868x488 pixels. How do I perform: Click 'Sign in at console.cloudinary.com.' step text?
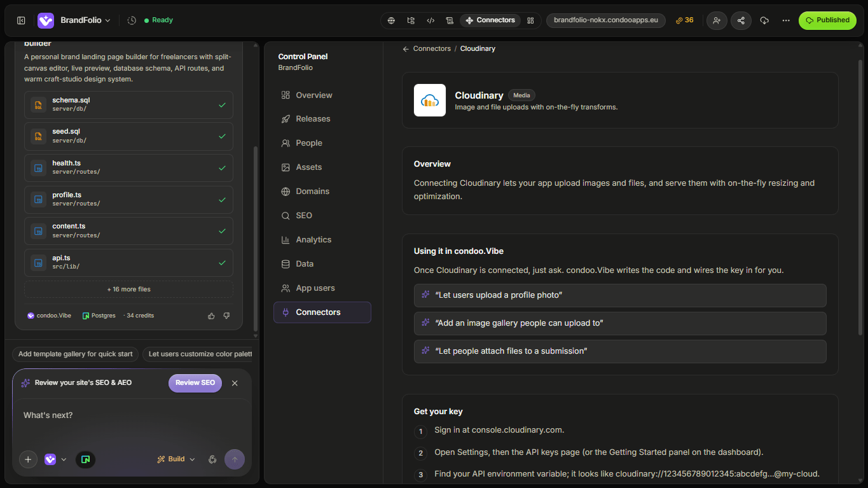tap(499, 430)
